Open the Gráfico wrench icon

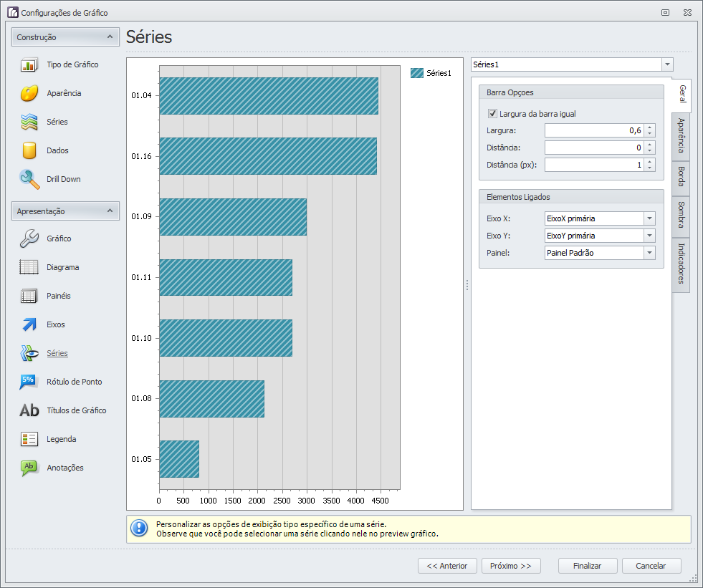(x=29, y=238)
